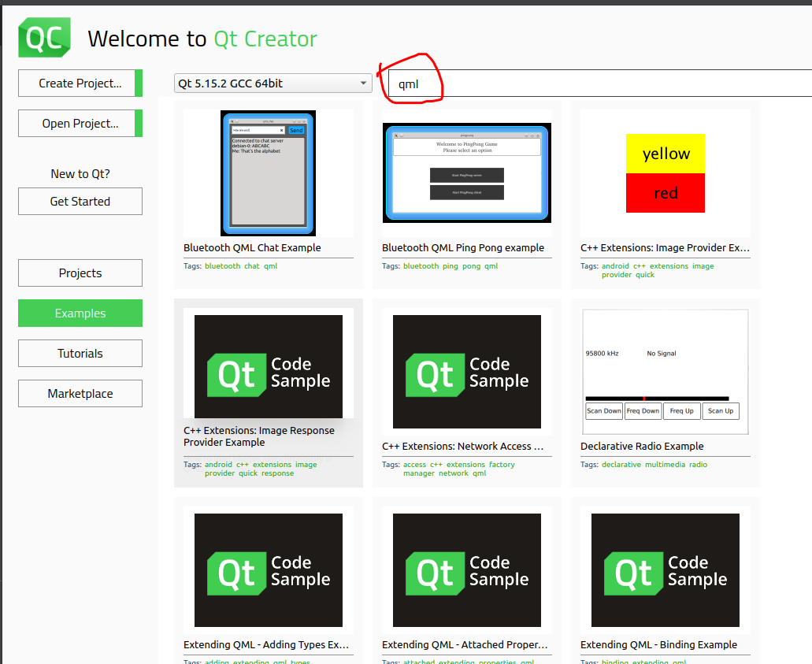Viewport: 812px width, 664px height.
Task: Click the declarative tag under Radio Example
Action: tap(621, 465)
